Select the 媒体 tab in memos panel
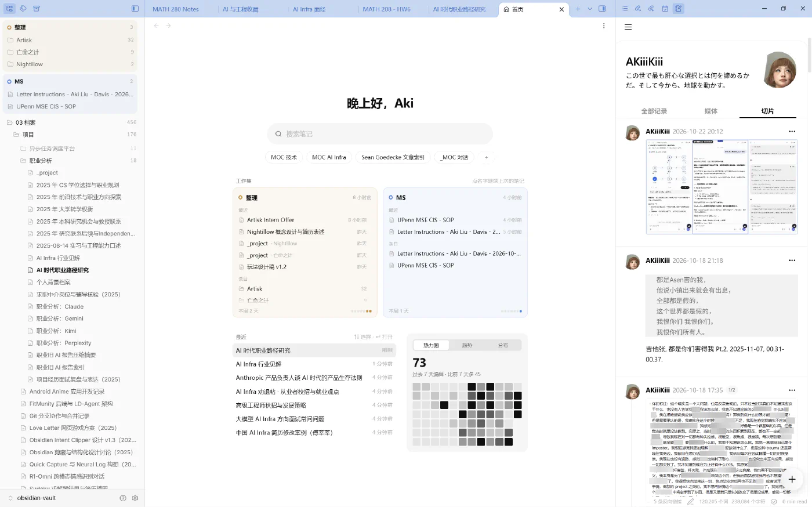This screenshot has width=812, height=507. [710, 111]
